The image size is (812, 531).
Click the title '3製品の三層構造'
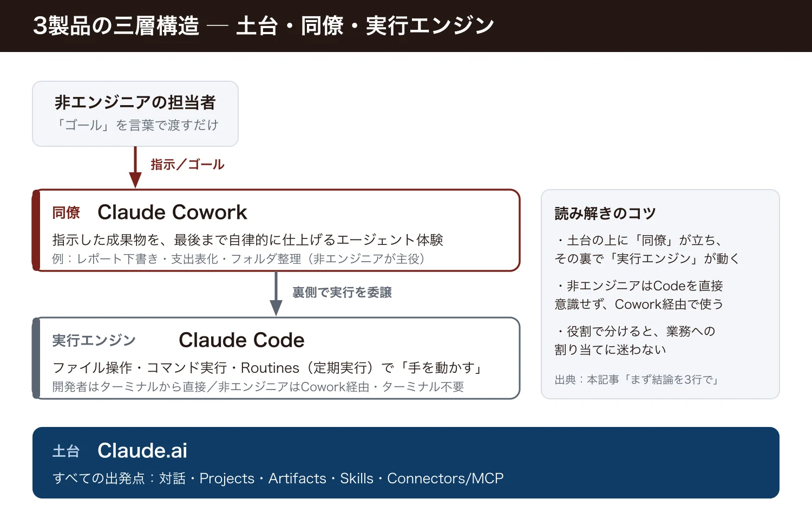[116, 25]
